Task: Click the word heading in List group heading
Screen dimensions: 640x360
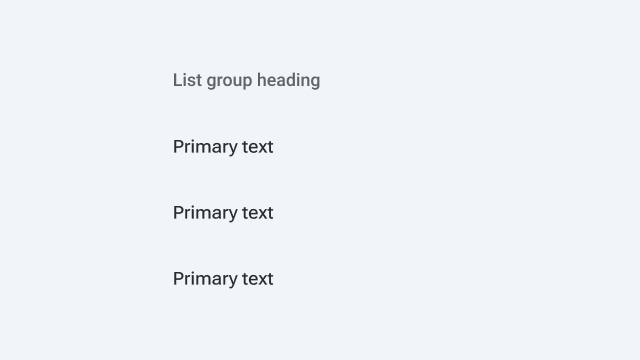Action: tap(289, 80)
